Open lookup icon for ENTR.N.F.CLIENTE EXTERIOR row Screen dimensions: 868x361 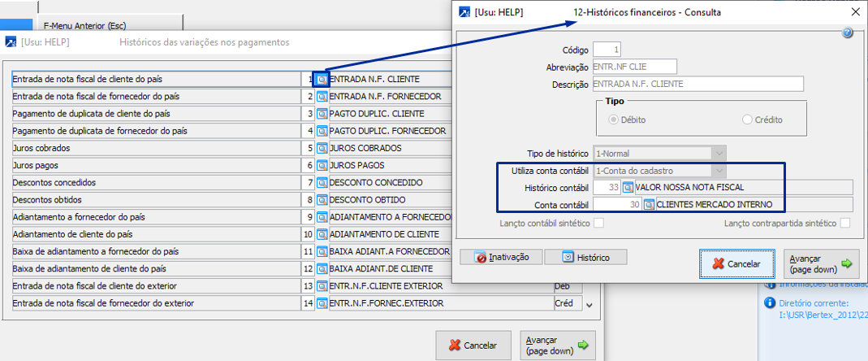point(322,286)
